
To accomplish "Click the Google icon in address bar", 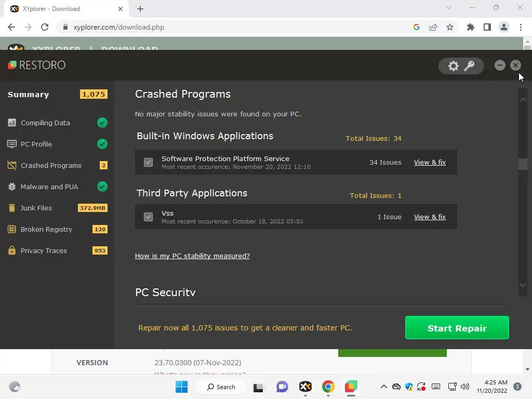I will 417,27.
